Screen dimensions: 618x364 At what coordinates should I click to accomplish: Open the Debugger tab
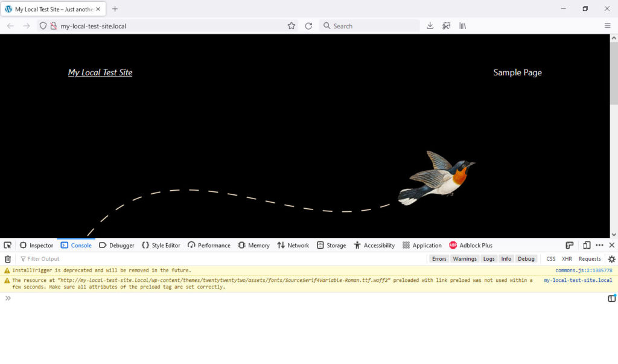tap(116, 245)
